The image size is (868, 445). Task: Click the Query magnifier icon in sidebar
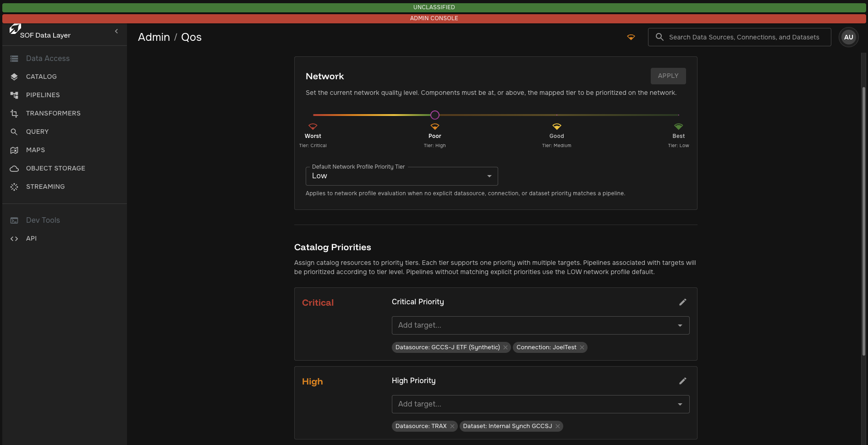point(14,132)
